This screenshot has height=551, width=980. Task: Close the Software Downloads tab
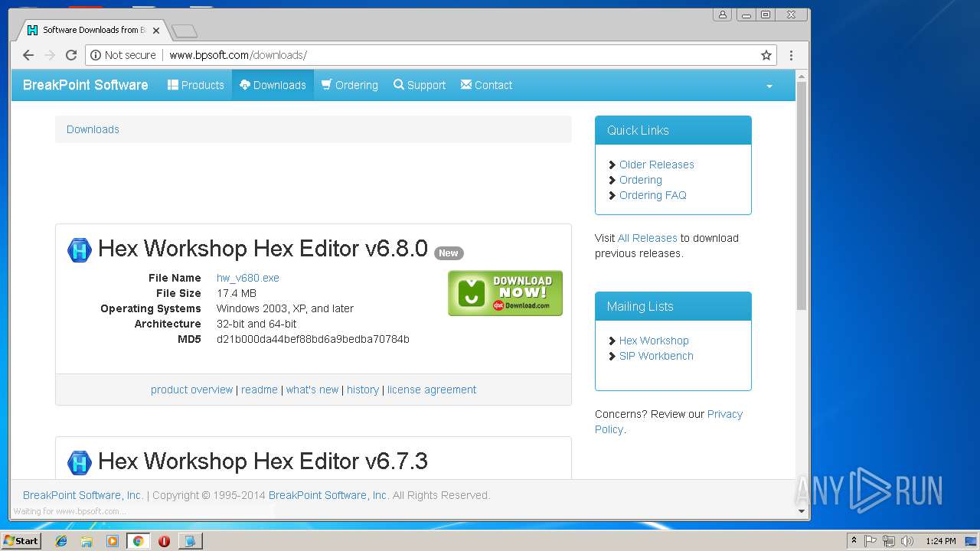tap(156, 31)
